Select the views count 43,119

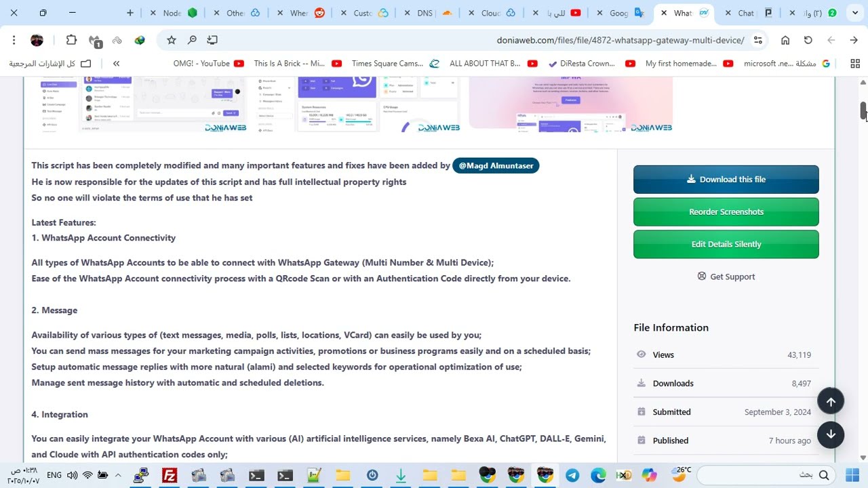click(x=799, y=355)
